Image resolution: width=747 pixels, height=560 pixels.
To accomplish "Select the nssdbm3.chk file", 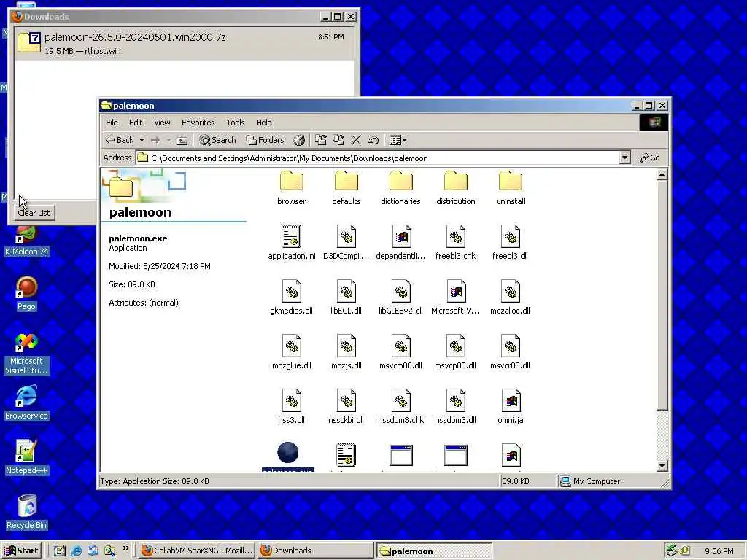I will coord(400,407).
